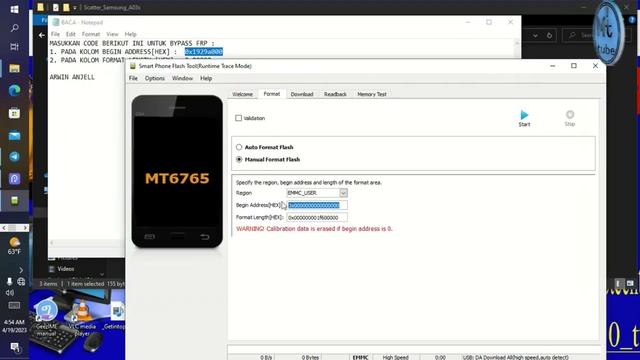Open the Explorer quick access toolbar dropdown
Image resolution: width=640 pixels, height=360 pixels.
(75, 7)
